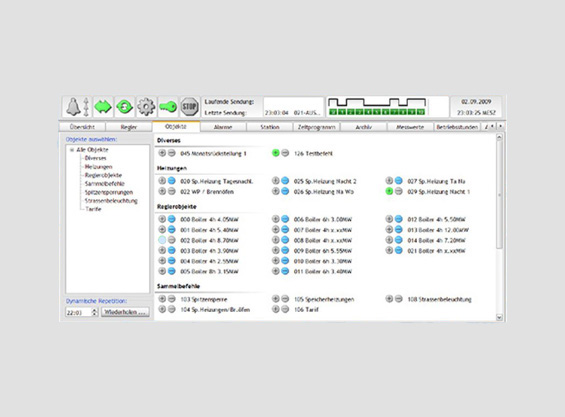Select Strassenbeleuchtung in the object tree

pos(111,201)
